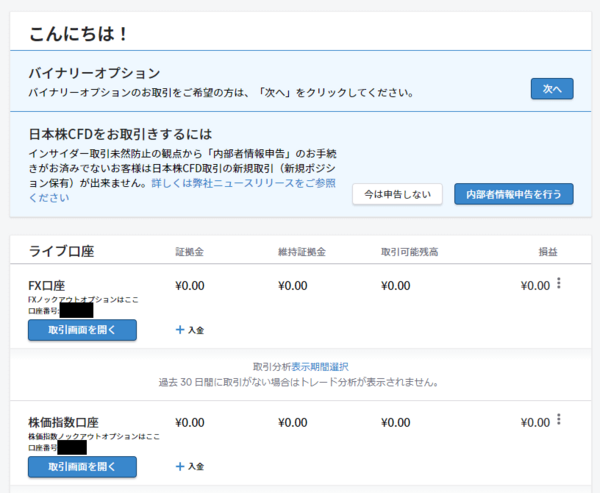Click the plus 入金 icon for FX口座
This screenshot has width=600, height=493.
coord(180,329)
